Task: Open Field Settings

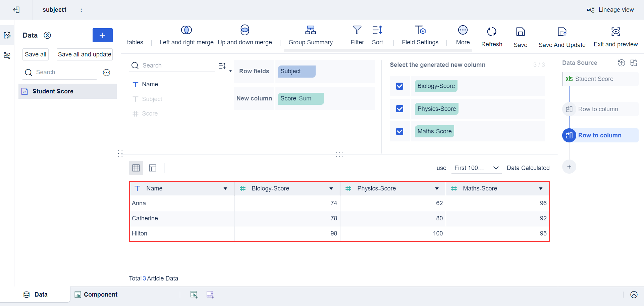Action: point(420,30)
